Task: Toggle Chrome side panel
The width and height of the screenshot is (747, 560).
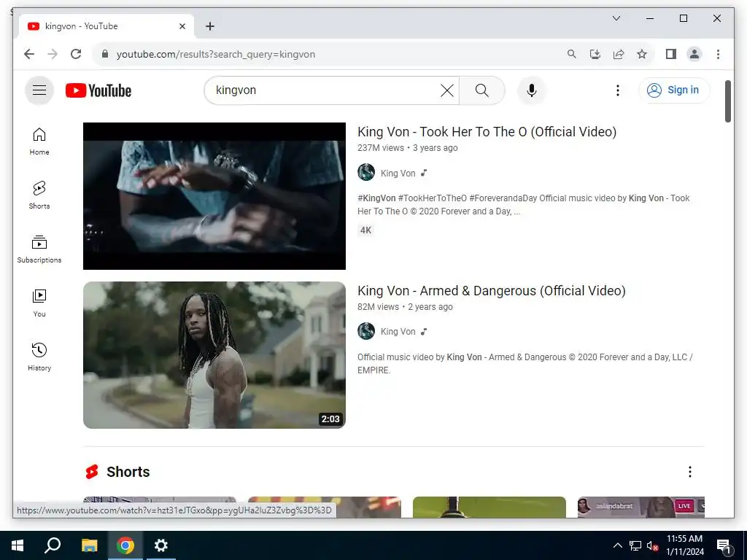Action: 671,54
